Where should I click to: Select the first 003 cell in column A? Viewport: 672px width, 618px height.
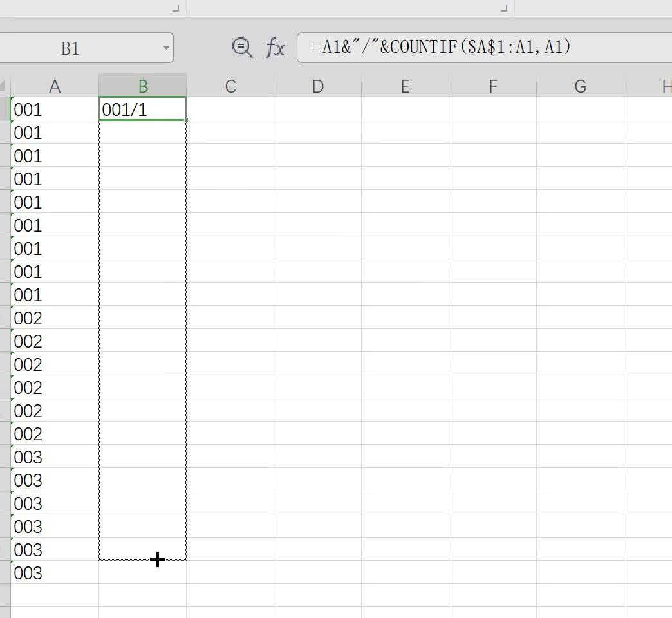pyautogui.click(x=55, y=456)
